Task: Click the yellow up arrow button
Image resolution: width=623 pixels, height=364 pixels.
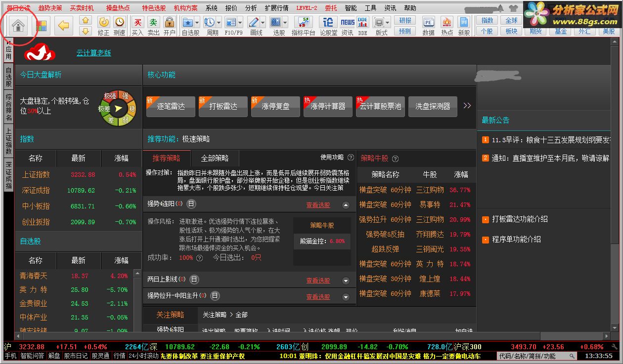Action: pos(86,20)
